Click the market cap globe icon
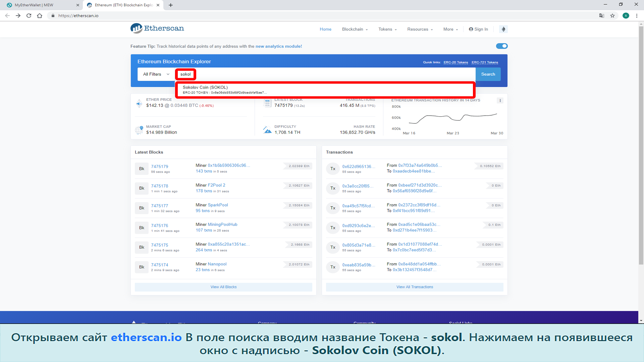 (x=139, y=130)
